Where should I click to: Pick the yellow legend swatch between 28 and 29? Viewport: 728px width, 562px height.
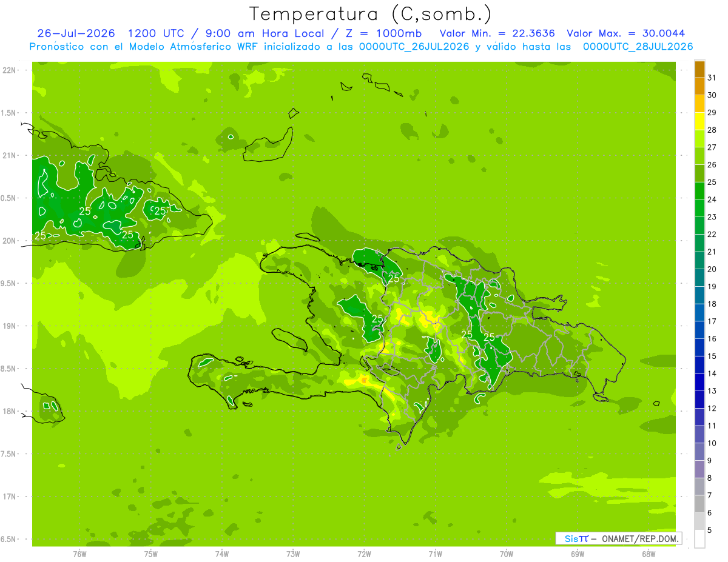(x=699, y=121)
